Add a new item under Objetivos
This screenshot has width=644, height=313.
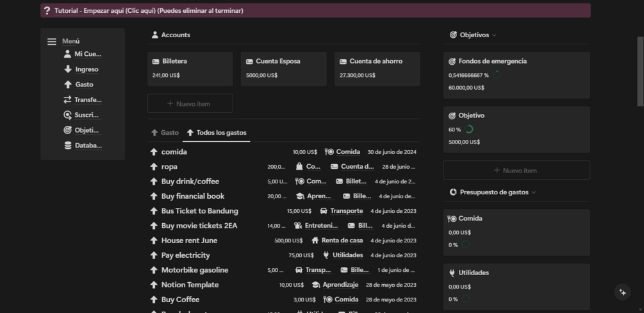[516, 171]
